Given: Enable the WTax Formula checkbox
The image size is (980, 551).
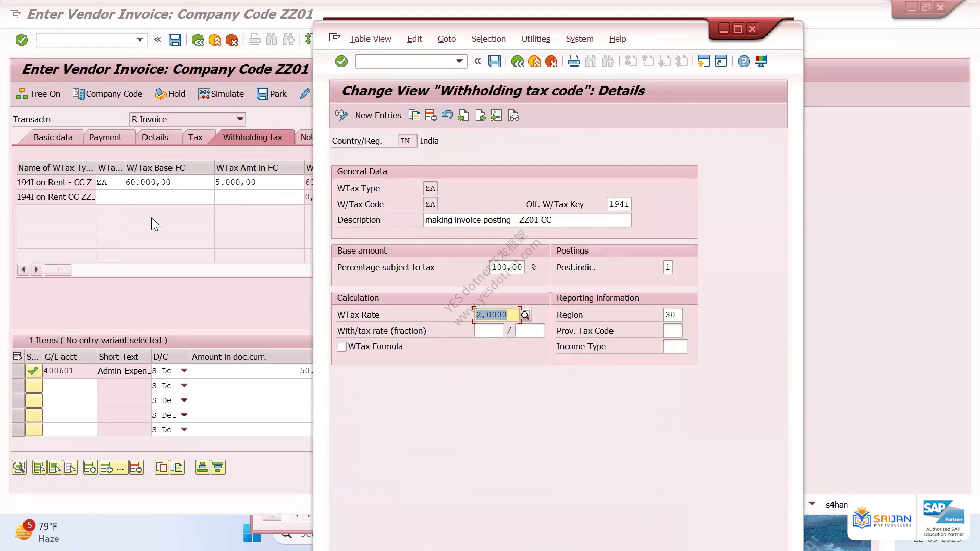Looking at the screenshot, I should [x=342, y=346].
